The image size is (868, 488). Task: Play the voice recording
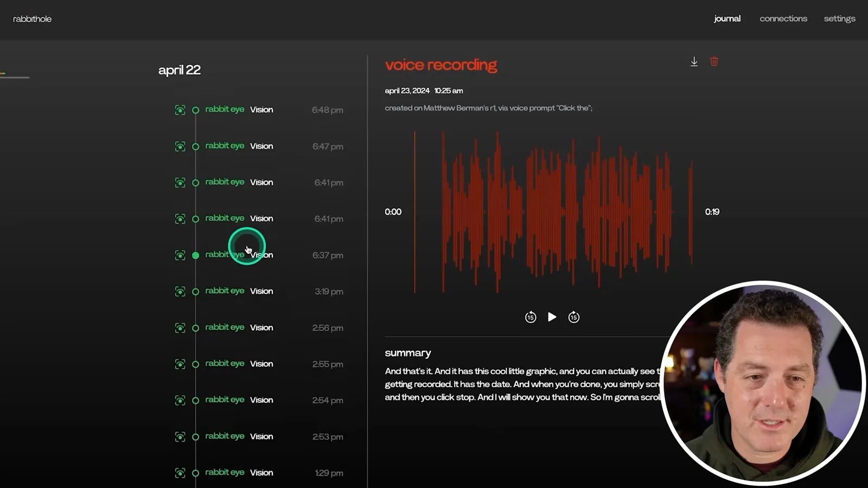click(x=552, y=317)
